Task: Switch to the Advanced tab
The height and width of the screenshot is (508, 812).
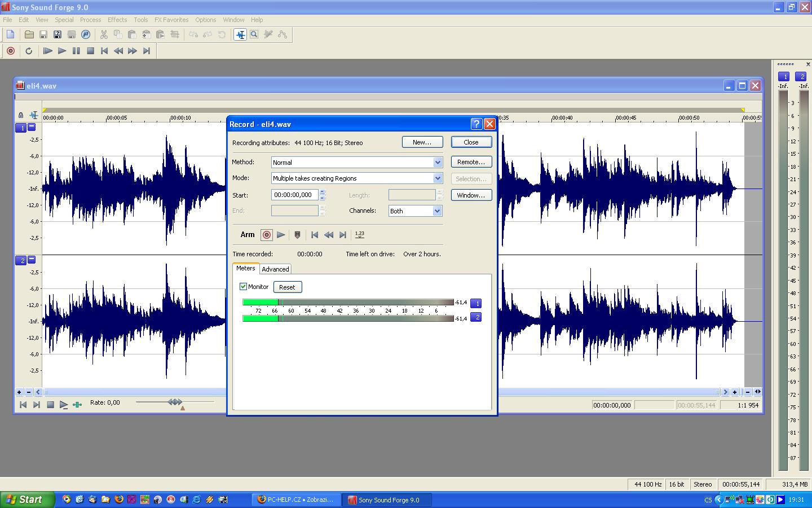Action: pos(275,269)
